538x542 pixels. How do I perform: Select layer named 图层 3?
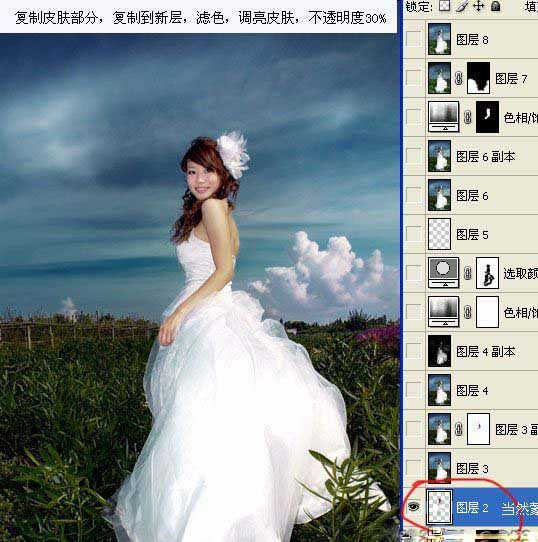coord(472,468)
